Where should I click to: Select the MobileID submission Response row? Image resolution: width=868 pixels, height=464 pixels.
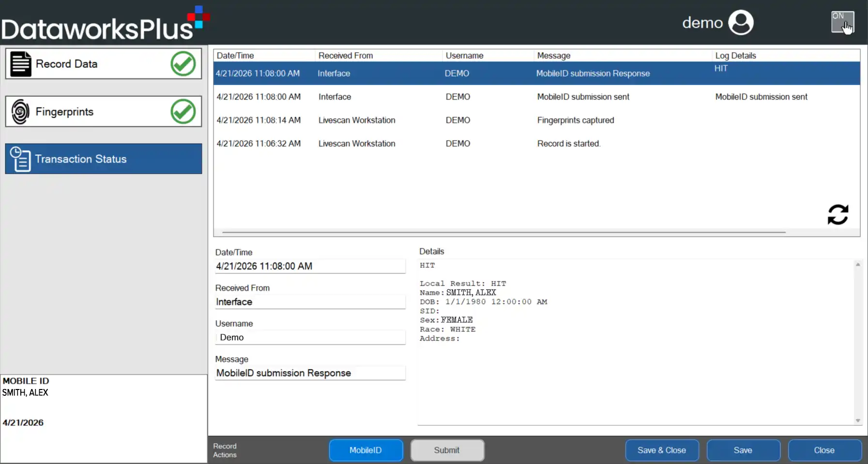[537, 73]
